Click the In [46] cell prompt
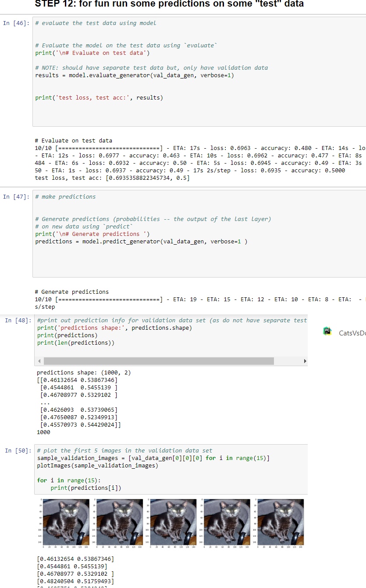This screenshot has height=588, width=366. (x=16, y=23)
